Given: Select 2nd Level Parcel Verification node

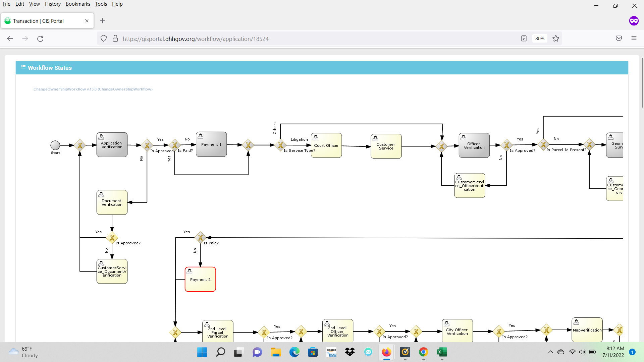Looking at the screenshot, I should (218, 331).
